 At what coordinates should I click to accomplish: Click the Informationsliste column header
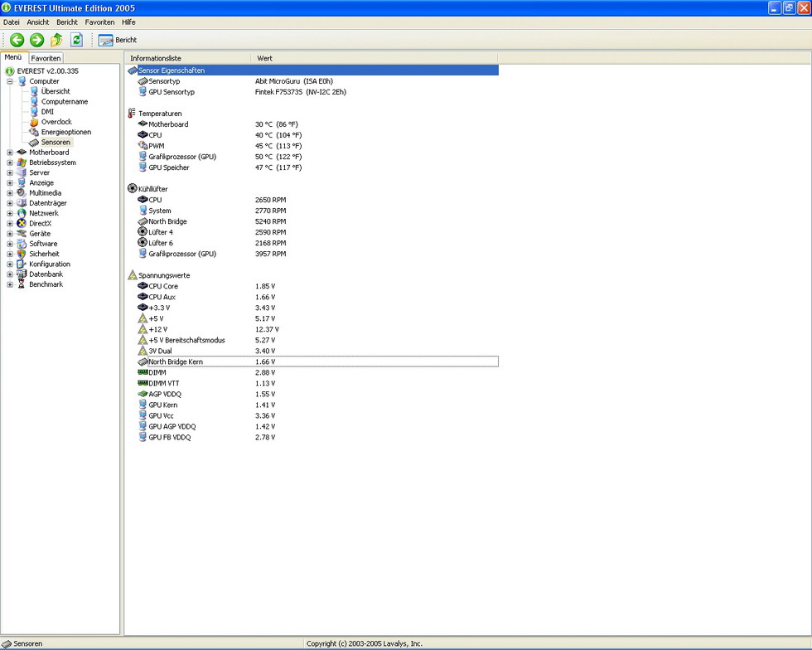pos(188,58)
